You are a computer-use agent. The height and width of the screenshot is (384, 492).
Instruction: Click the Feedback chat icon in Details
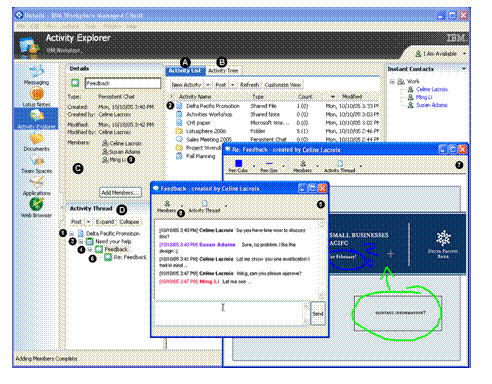[75, 83]
